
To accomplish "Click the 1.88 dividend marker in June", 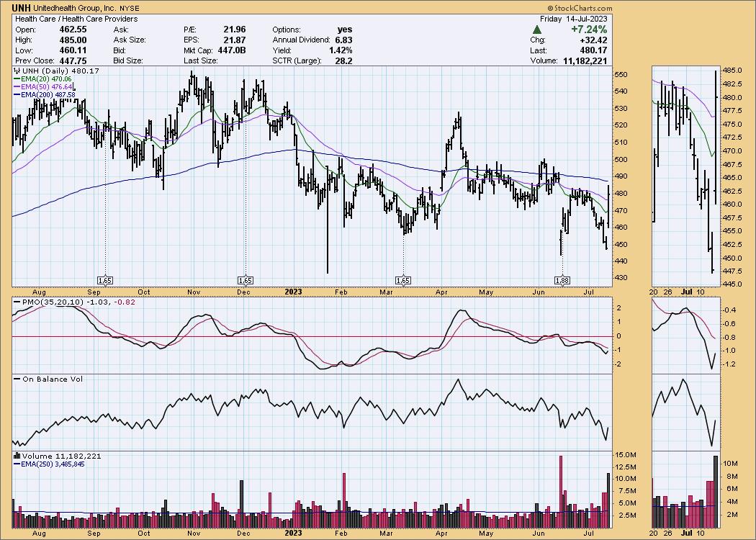I will (x=562, y=280).
